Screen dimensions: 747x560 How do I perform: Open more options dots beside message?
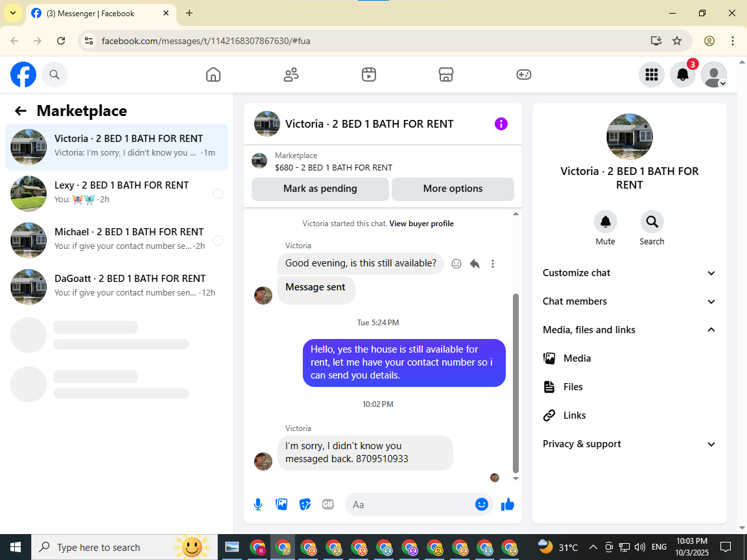(493, 264)
